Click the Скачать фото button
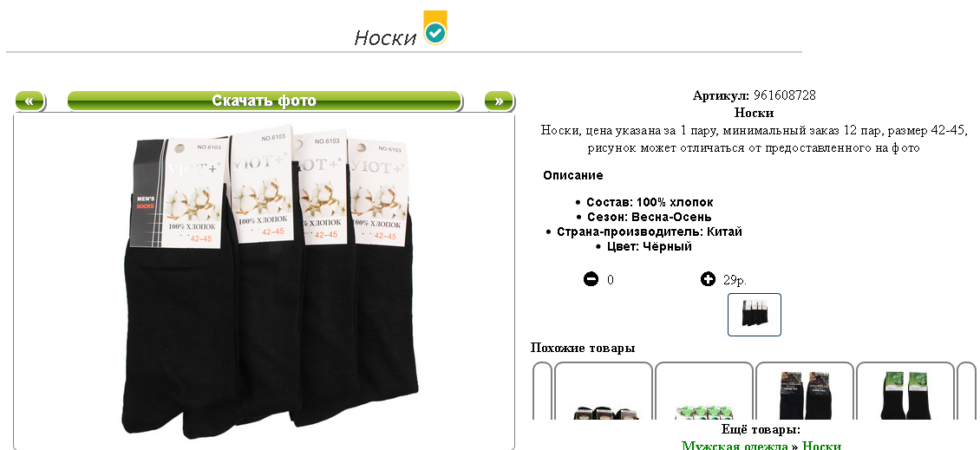The width and height of the screenshot is (980, 450). 264,101
